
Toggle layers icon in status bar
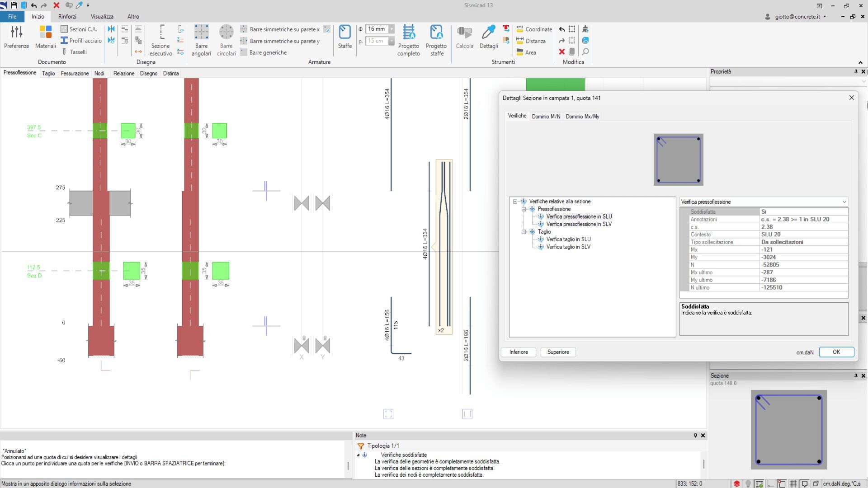click(x=737, y=483)
